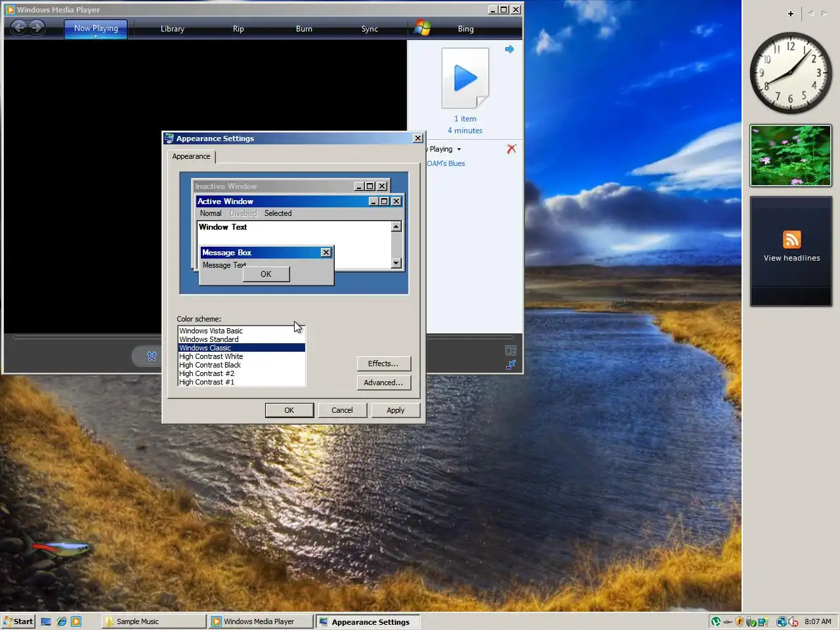Screen dimensions: 840x630
Task: Click the shuffle icon in Media Player controls
Action: pos(152,356)
